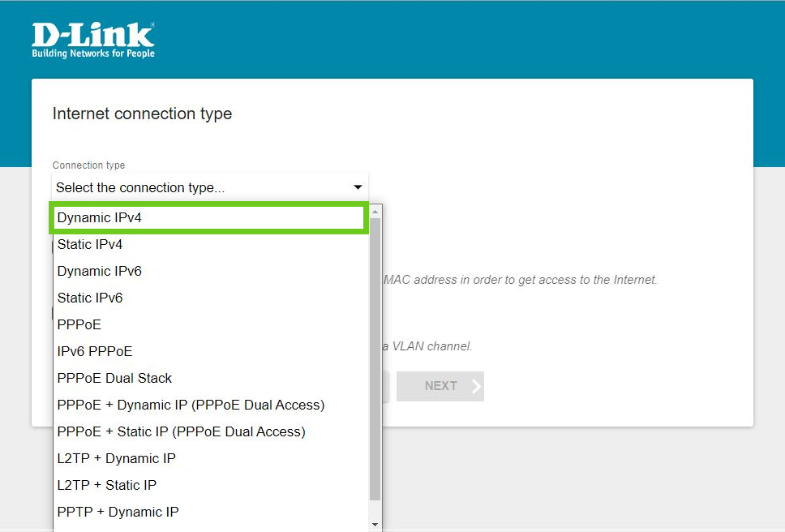
Task: Click the dropdown list scrollbar thumb
Action: 375,357
